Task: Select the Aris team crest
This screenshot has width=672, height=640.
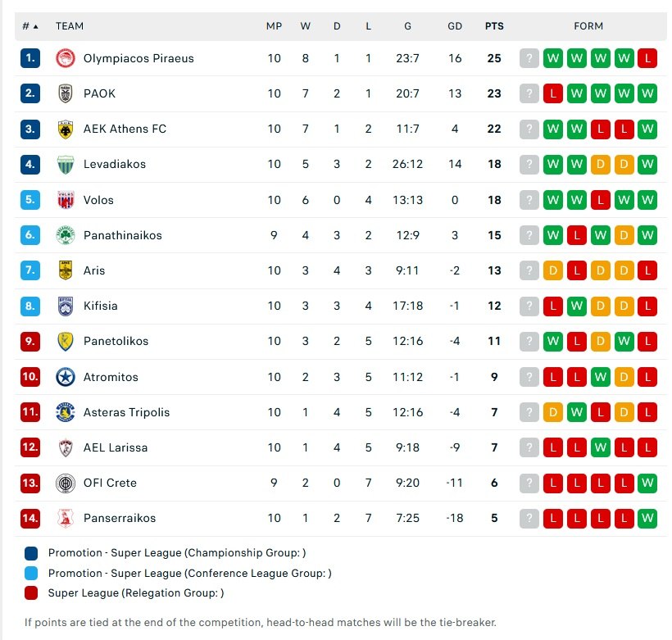Action: [66, 270]
